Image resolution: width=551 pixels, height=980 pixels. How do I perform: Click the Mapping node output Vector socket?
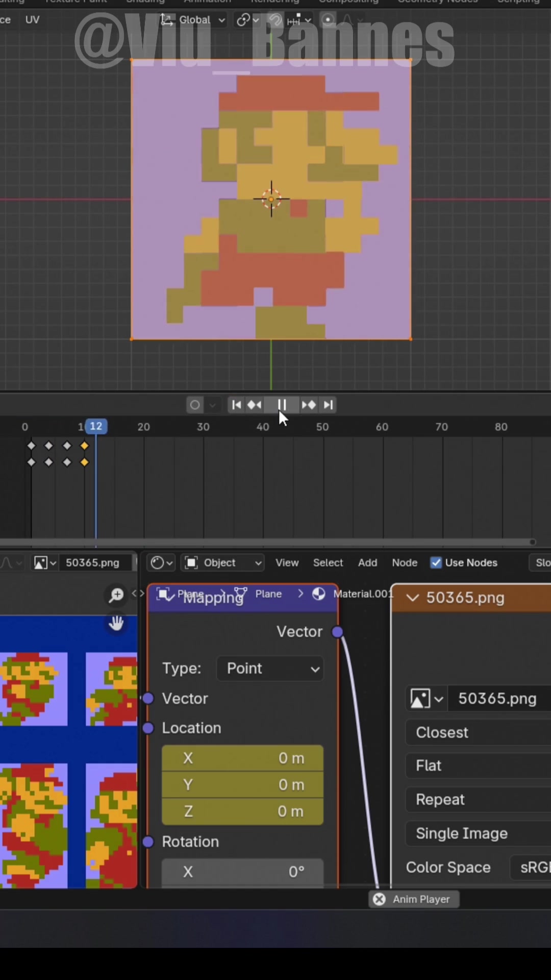337,632
